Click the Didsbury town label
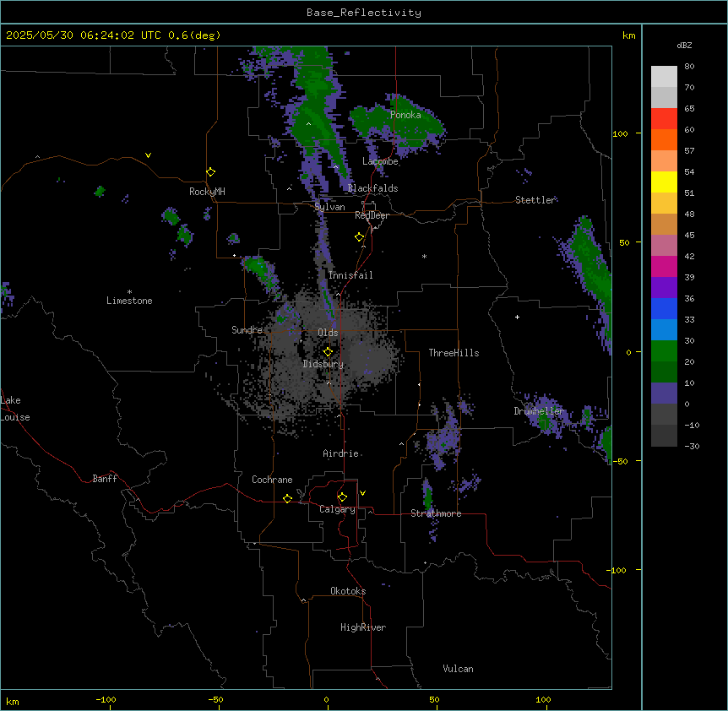This screenshot has height=711, width=728. click(323, 364)
